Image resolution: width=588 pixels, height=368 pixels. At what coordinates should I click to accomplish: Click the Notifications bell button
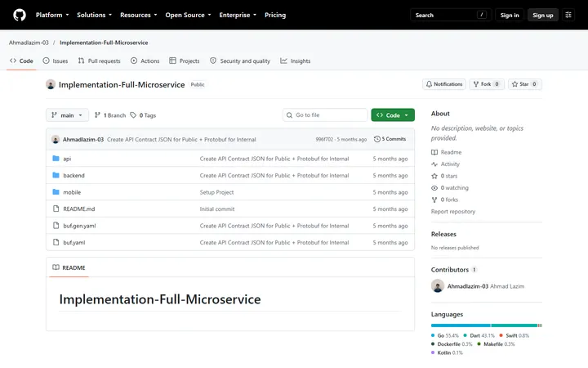pos(444,84)
